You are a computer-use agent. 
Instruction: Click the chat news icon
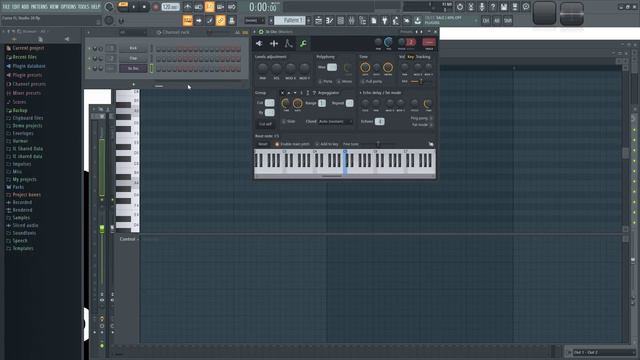(526, 7)
